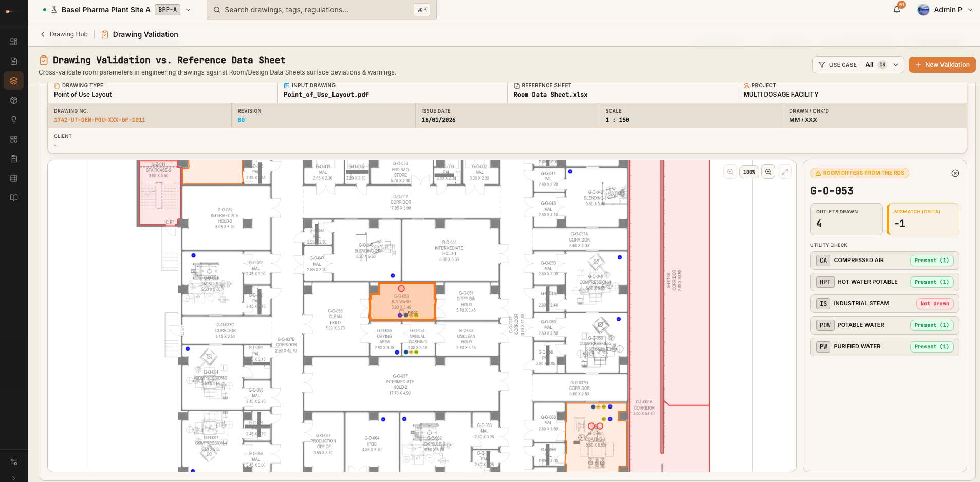Open the Use Case filter dropdown

(858, 65)
